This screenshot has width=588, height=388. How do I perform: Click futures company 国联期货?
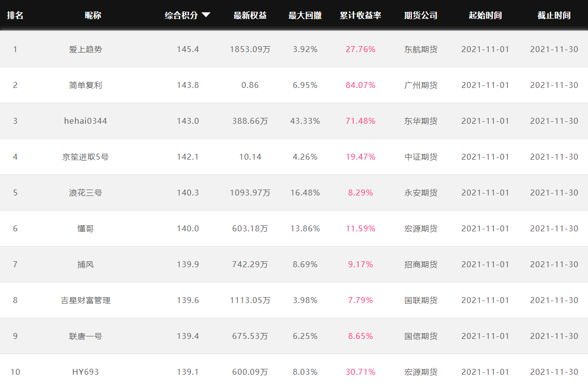click(421, 300)
